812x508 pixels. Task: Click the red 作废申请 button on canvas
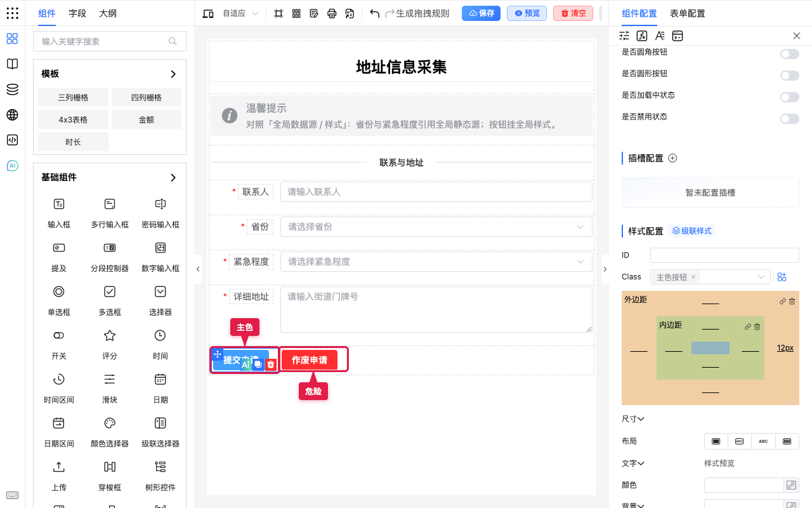[x=310, y=360]
